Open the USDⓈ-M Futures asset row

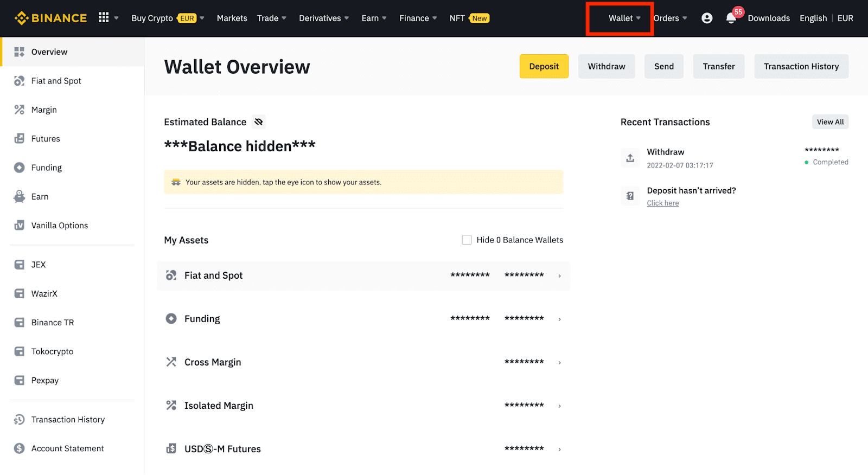pos(363,449)
